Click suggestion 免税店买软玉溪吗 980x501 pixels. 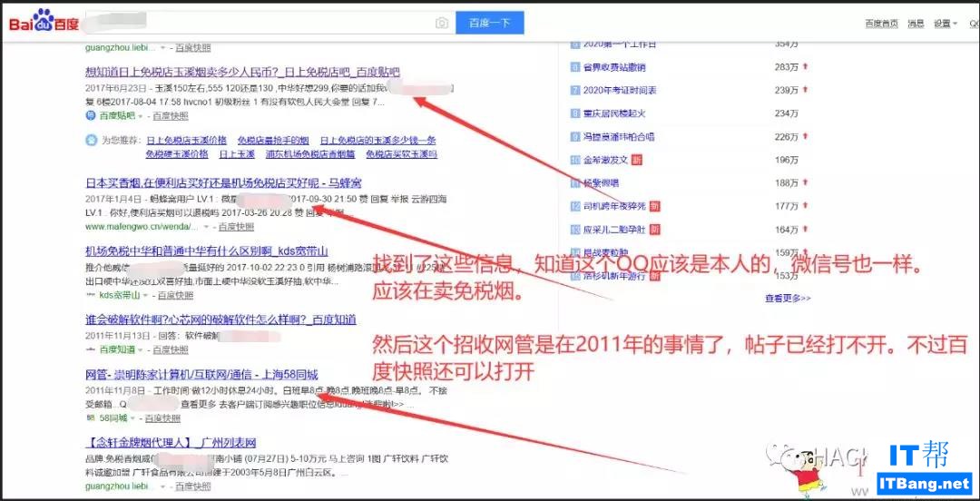click(x=402, y=154)
